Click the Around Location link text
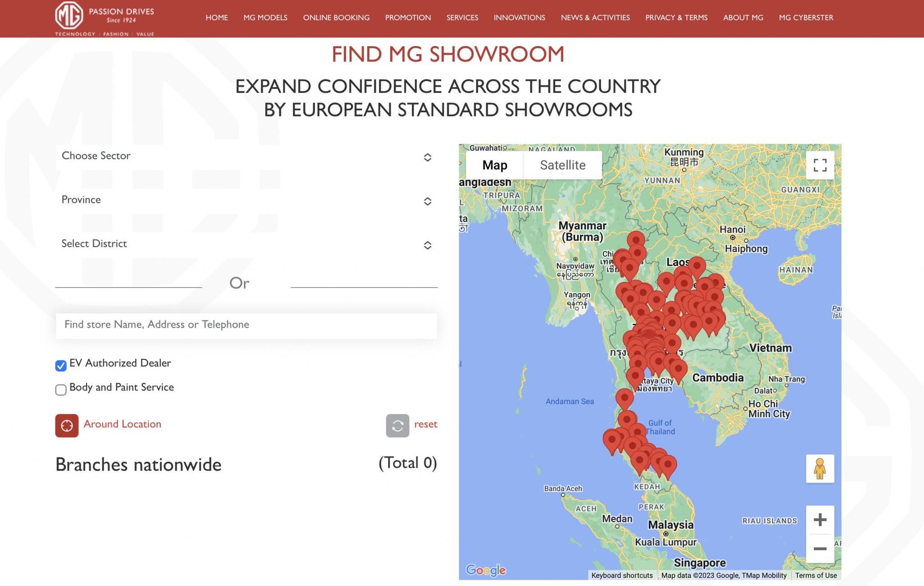The width and height of the screenshot is (924, 586). pyautogui.click(x=122, y=424)
